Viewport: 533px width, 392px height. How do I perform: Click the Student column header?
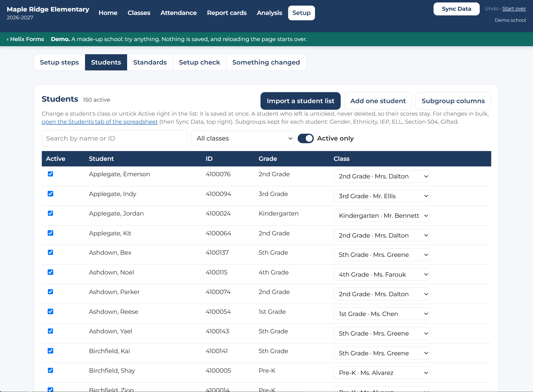point(101,159)
